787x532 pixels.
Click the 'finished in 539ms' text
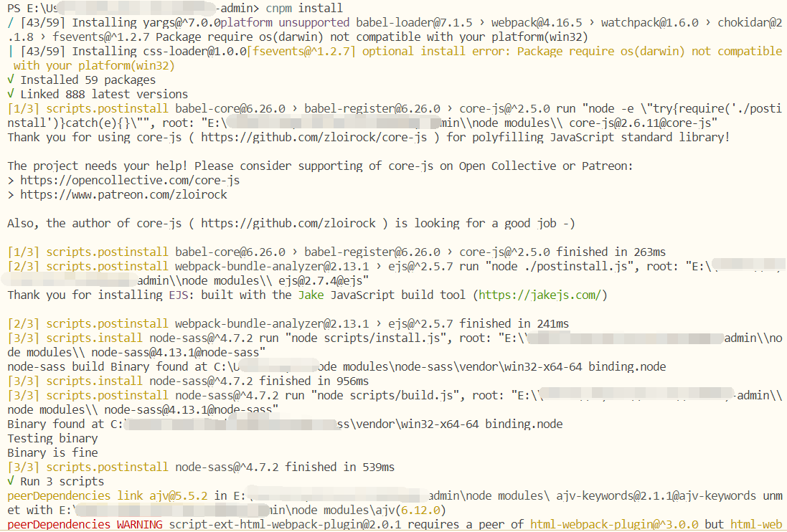pyautogui.click(x=340, y=467)
